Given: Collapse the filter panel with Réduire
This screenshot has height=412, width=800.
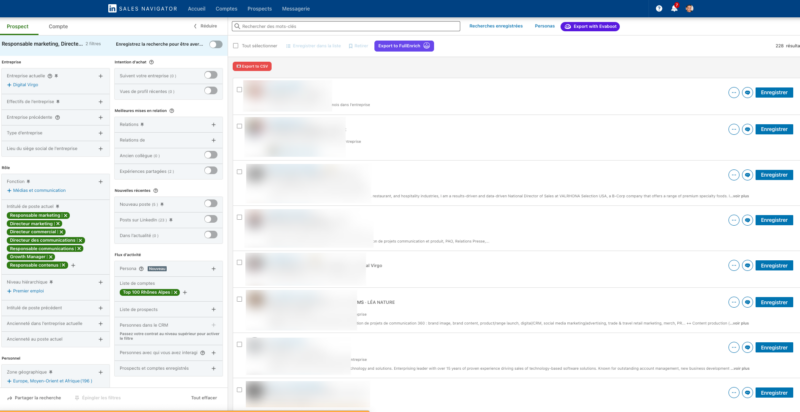Looking at the screenshot, I should [205, 26].
